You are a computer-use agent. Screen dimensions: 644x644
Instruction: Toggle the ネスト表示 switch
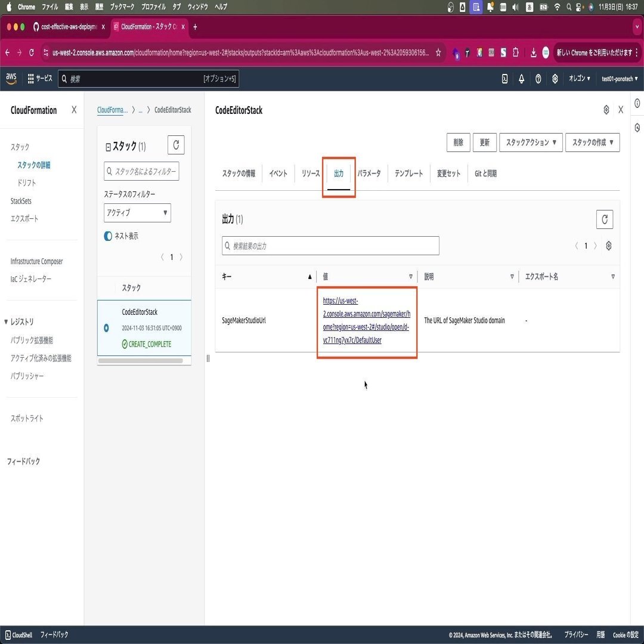coord(107,236)
